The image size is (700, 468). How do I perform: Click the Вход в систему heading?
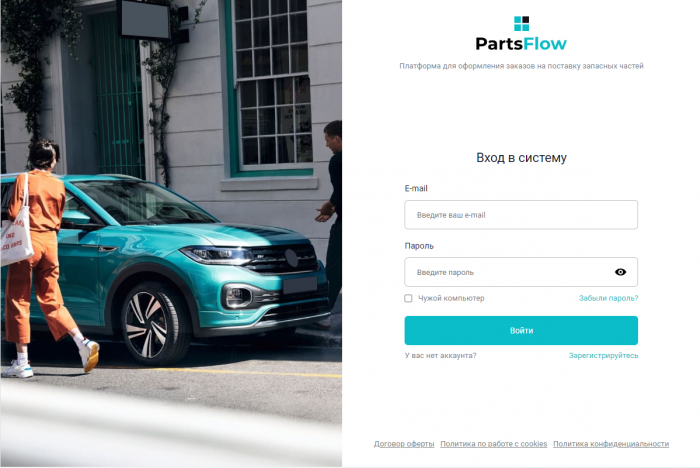click(x=521, y=158)
